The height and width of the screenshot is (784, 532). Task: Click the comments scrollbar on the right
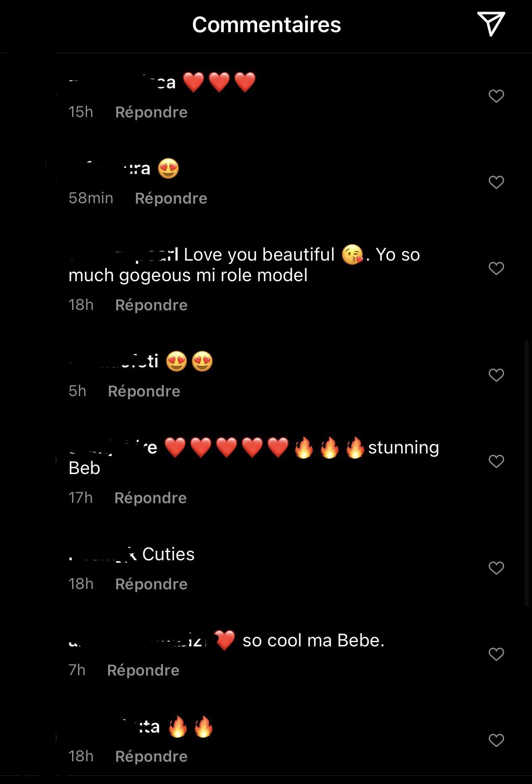tap(526, 472)
